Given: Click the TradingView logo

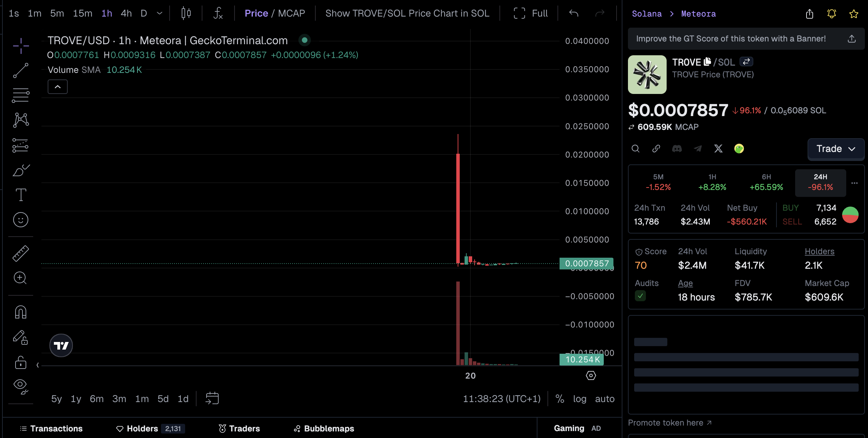Looking at the screenshot, I should point(61,345).
